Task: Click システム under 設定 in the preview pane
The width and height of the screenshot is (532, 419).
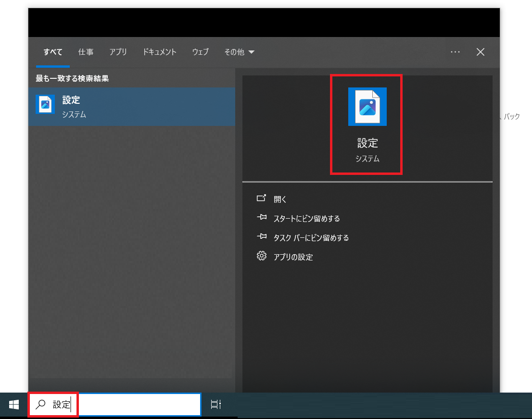Action: 367,159
